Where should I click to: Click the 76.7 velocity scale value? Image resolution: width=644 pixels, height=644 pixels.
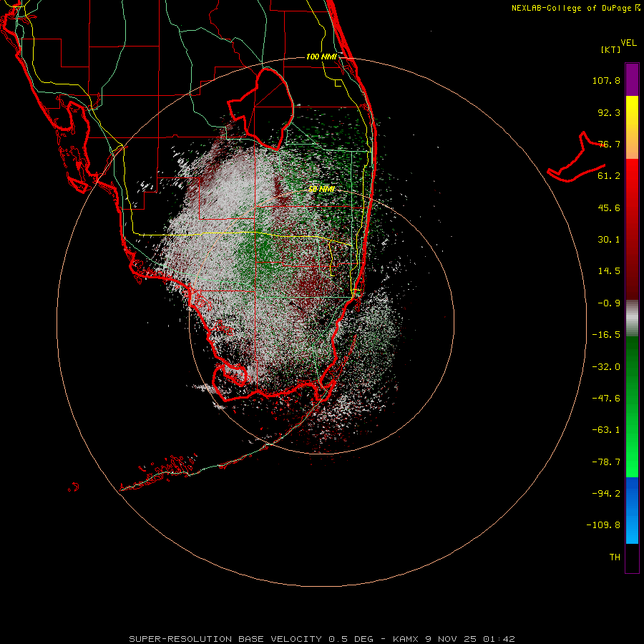coord(609,144)
